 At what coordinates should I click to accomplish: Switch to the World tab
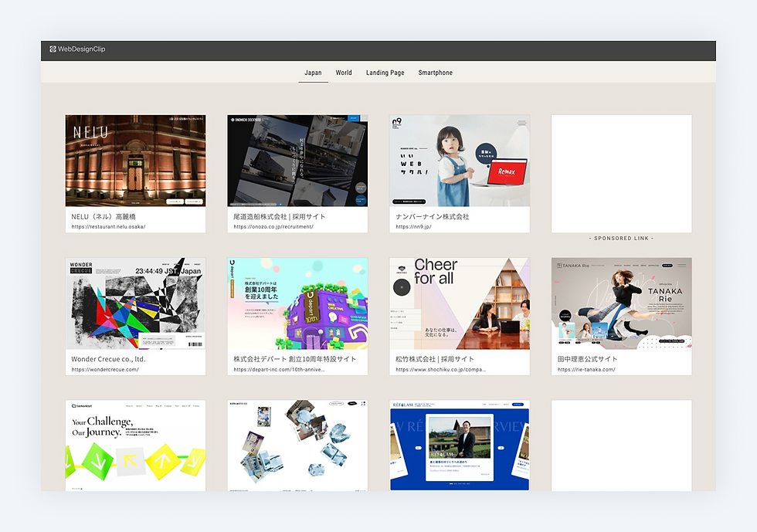pos(343,72)
